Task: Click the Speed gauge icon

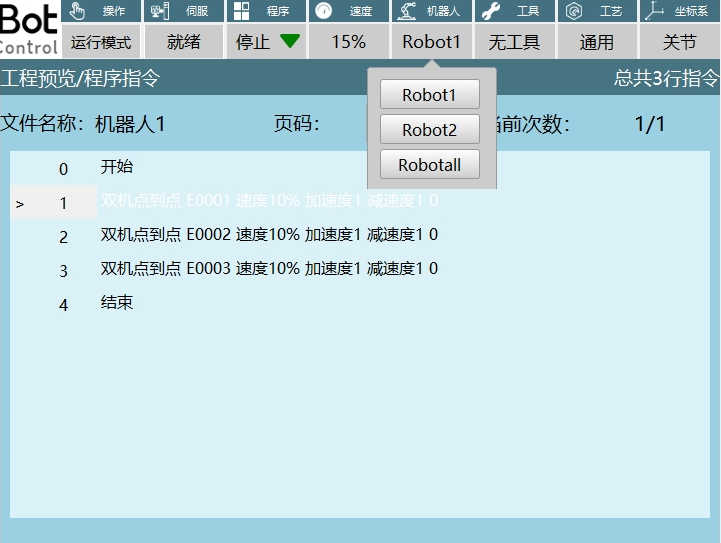Action: (324, 11)
